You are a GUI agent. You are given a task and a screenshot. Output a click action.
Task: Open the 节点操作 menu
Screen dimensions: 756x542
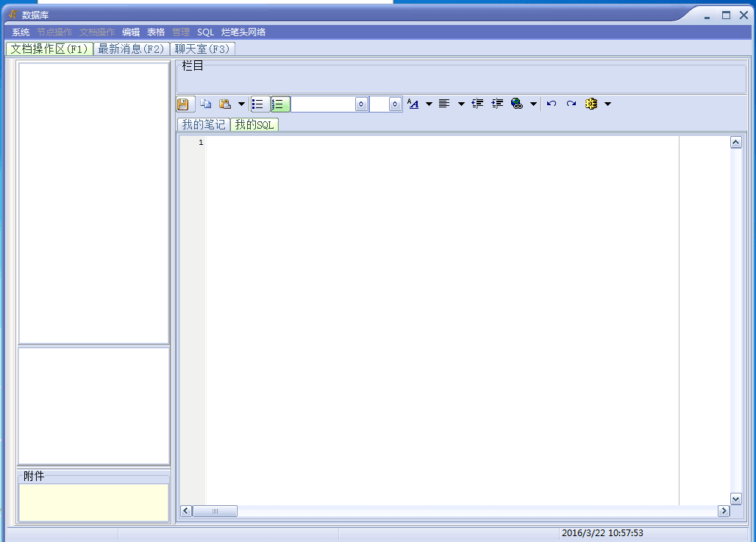tap(54, 32)
